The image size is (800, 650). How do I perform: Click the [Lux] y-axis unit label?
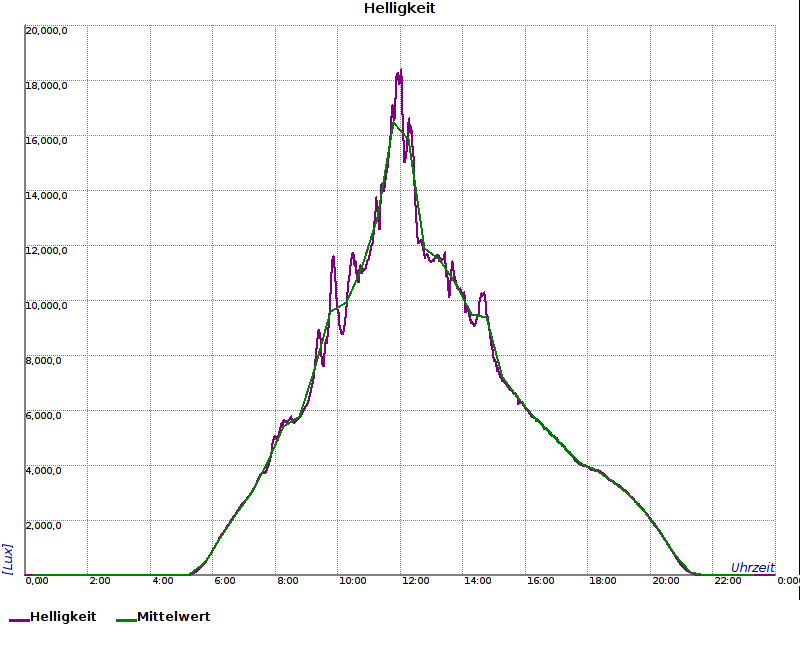tap(8, 558)
